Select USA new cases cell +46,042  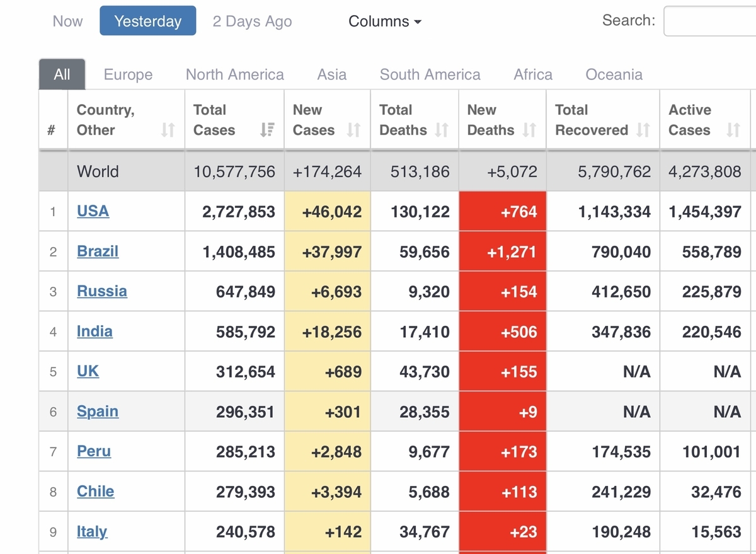click(328, 211)
